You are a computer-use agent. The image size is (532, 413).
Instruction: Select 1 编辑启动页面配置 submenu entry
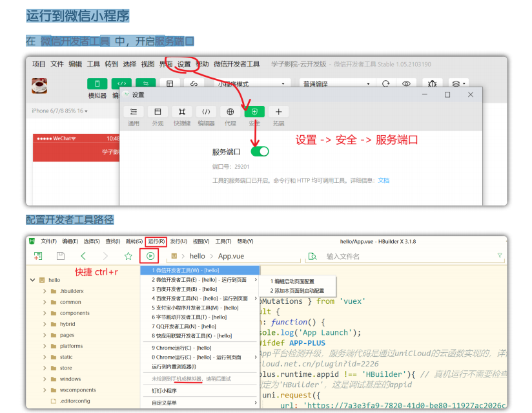tap(298, 281)
